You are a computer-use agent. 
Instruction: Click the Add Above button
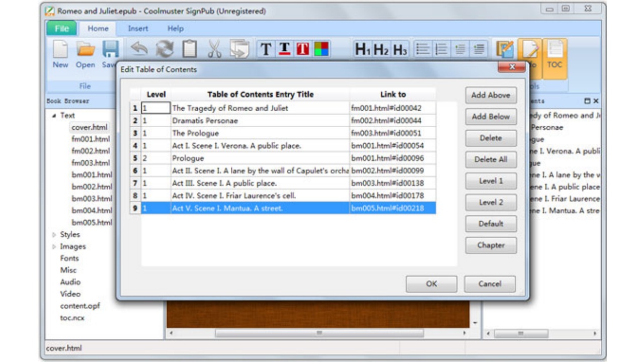[x=491, y=95]
